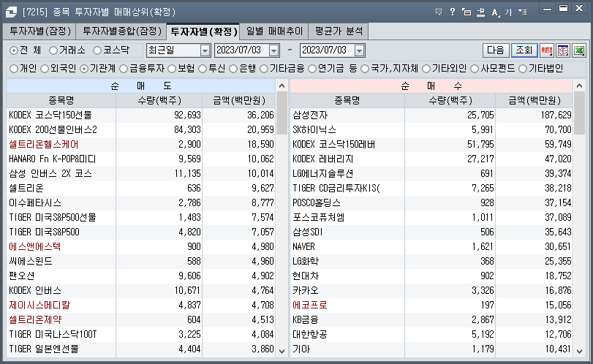The image size is (593, 364).
Task: Switch to 투자자별종합(잠정) tab
Action: (121, 31)
